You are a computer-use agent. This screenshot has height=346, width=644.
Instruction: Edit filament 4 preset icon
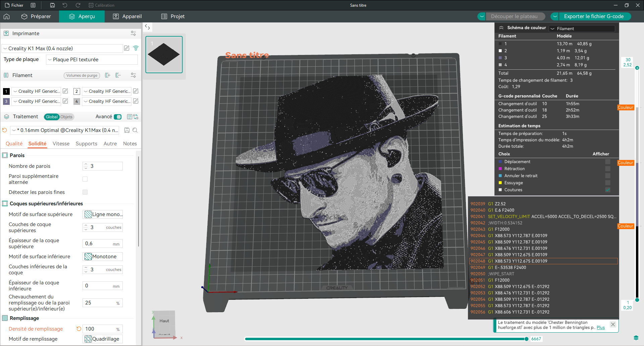tap(136, 101)
